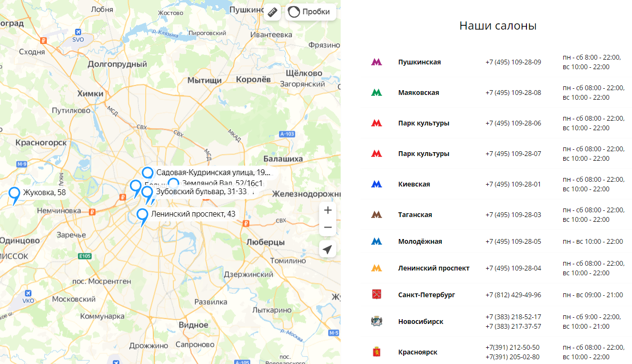632x364 pixels.
Task: Click the phone +7 (495) 109-28-01
Action: 513,184
